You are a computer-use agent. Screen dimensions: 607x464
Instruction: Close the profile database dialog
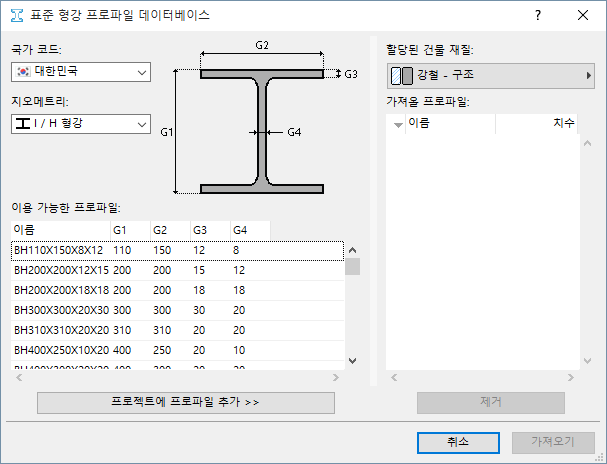583,15
